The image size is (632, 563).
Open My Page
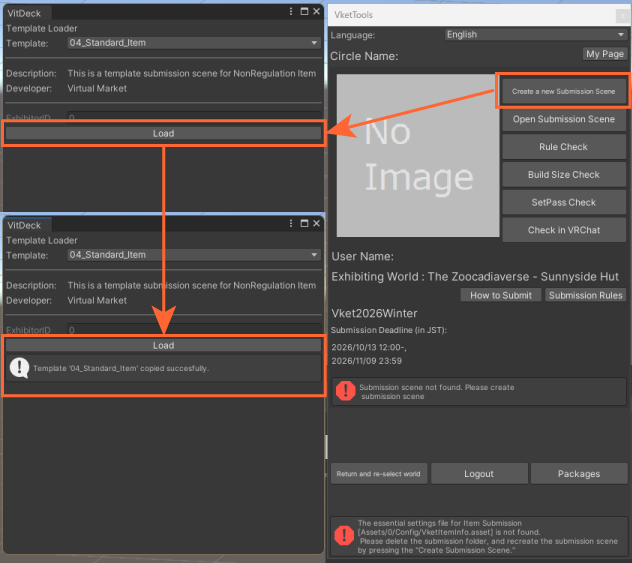point(605,54)
